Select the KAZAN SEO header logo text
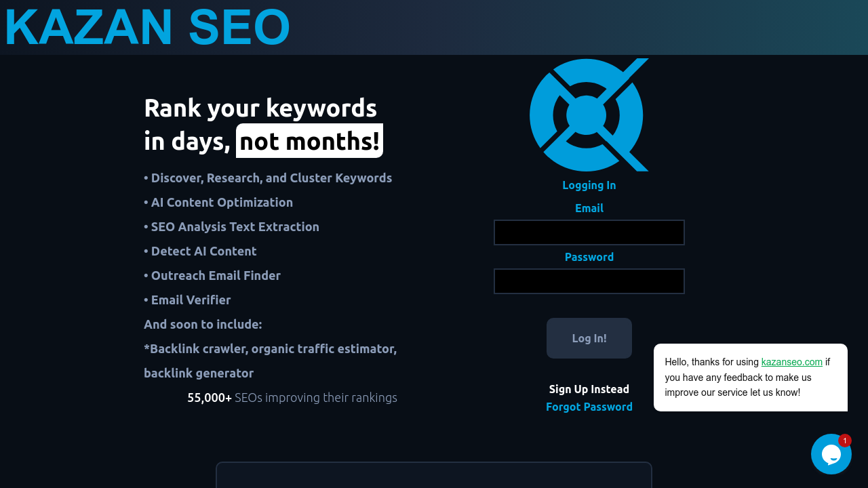The image size is (868, 488). (146, 27)
